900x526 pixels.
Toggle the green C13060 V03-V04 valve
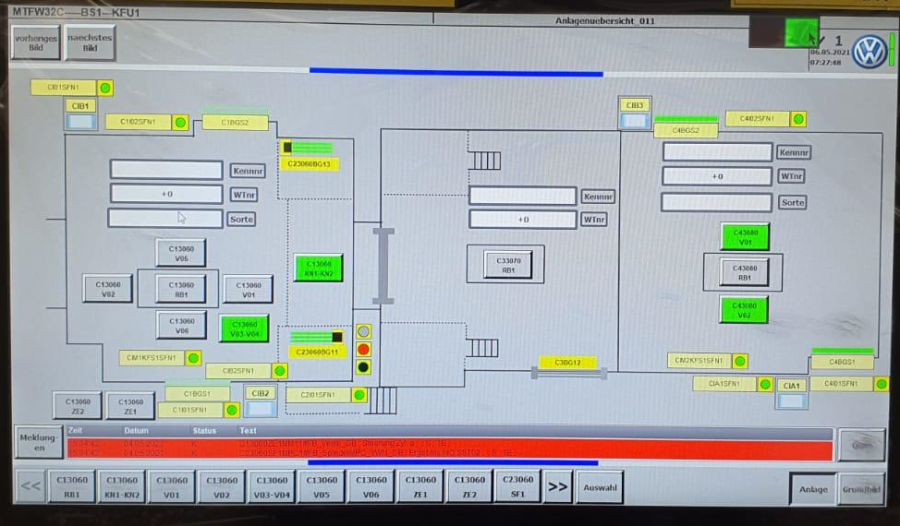pyautogui.click(x=244, y=328)
